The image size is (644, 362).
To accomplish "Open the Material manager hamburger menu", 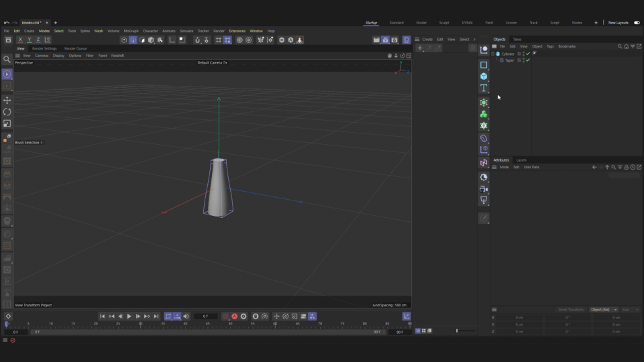I will tap(417, 40).
